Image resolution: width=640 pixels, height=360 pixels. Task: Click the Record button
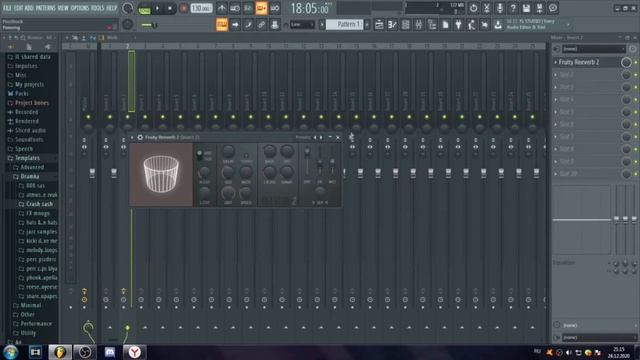click(184, 8)
